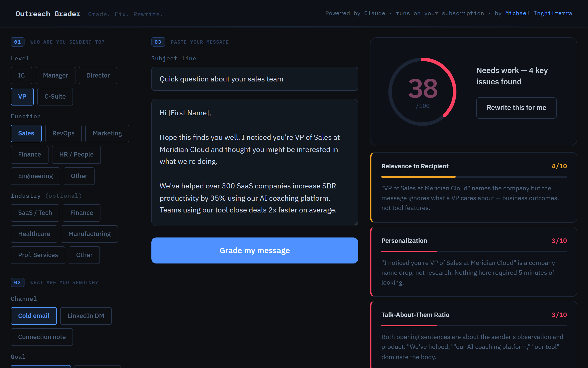Switch channel to LinkedIn DM

point(86,316)
